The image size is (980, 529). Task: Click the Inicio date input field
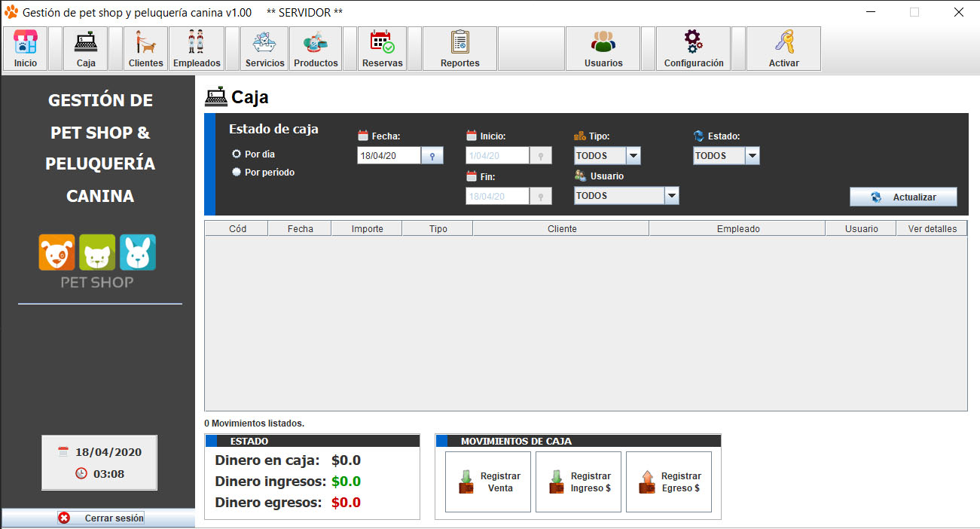coord(498,156)
